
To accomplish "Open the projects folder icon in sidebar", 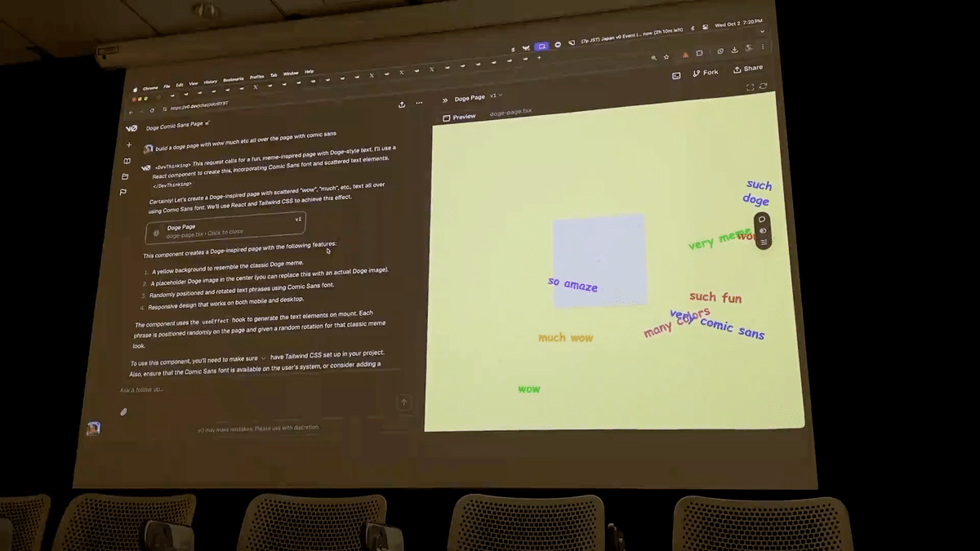I will pos(125,176).
